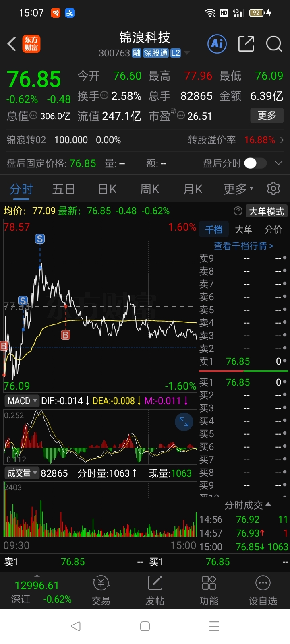Open 转股溢价率 details arrow
The width and height of the screenshot is (290, 644).
click(x=282, y=140)
